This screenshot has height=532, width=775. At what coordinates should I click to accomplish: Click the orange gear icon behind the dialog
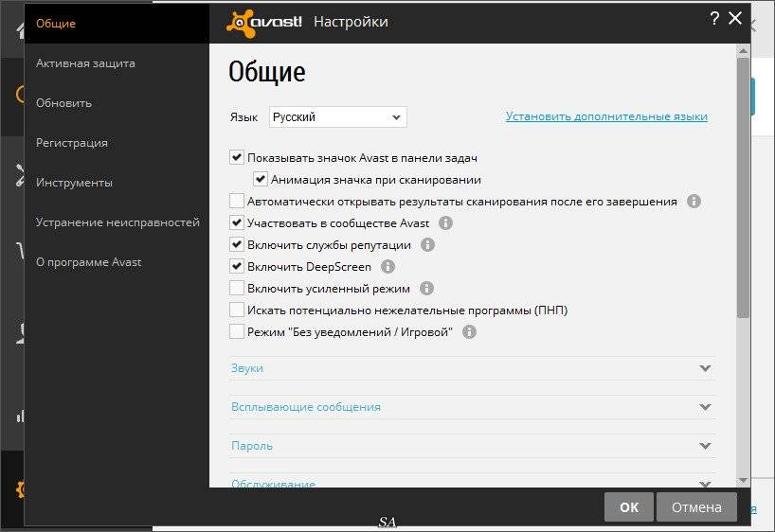click(x=20, y=489)
